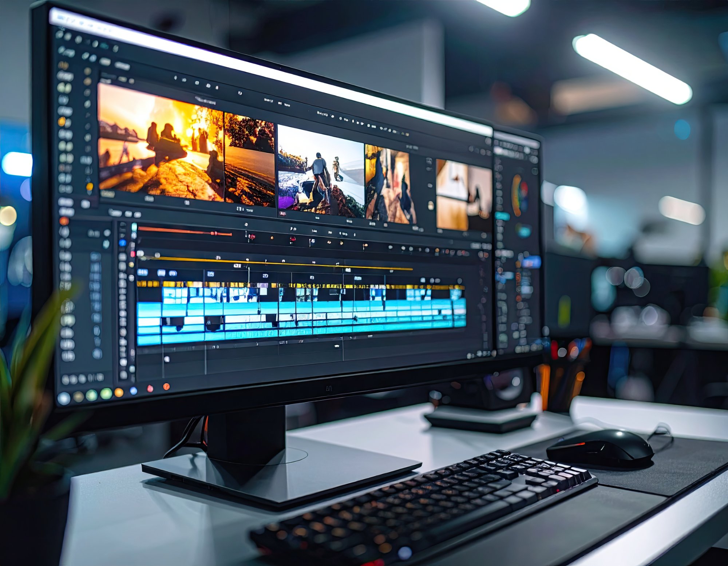Click the orange circle icon in left sidebar
Viewport: 728px width, 566px height.
[62, 122]
